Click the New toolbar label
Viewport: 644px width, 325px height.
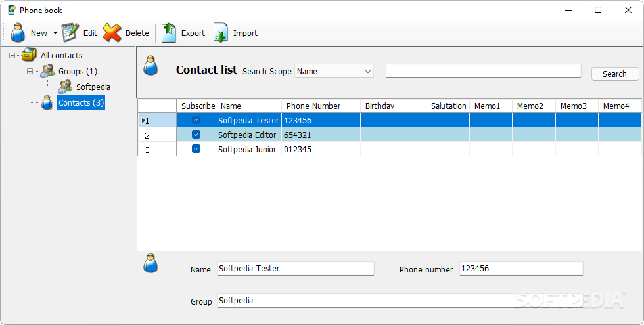(x=39, y=33)
